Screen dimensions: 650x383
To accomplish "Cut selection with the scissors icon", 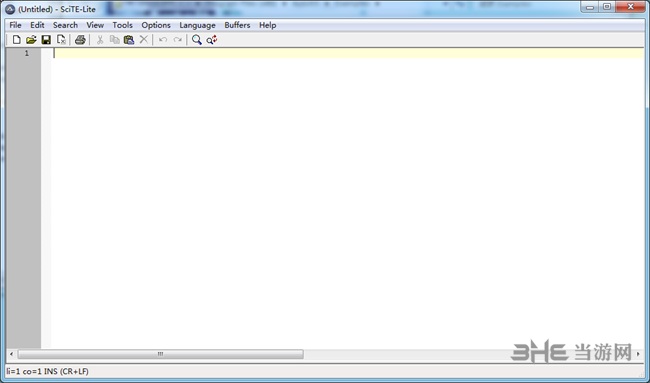I will [x=99, y=40].
